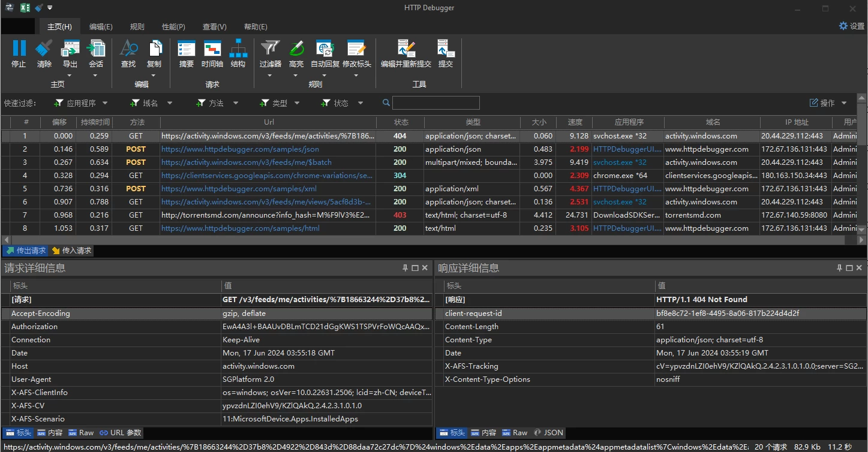This screenshot has width=868, height=452.
Task: Expand the Application quick filter dropdown
Action: [x=105, y=103]
